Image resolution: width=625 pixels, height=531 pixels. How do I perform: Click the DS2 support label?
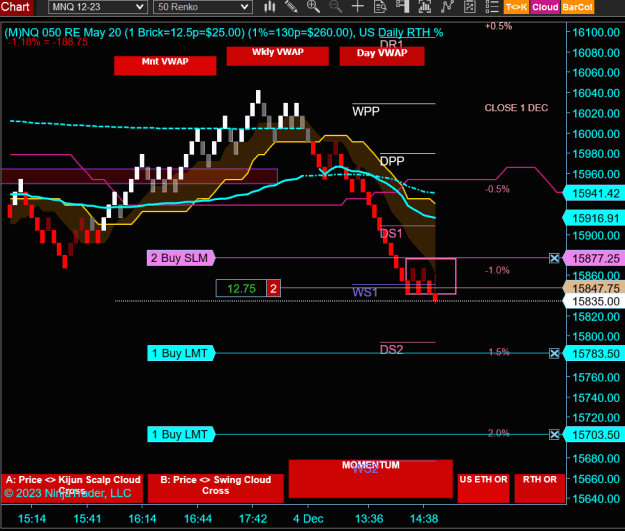[x=391, y=350]
